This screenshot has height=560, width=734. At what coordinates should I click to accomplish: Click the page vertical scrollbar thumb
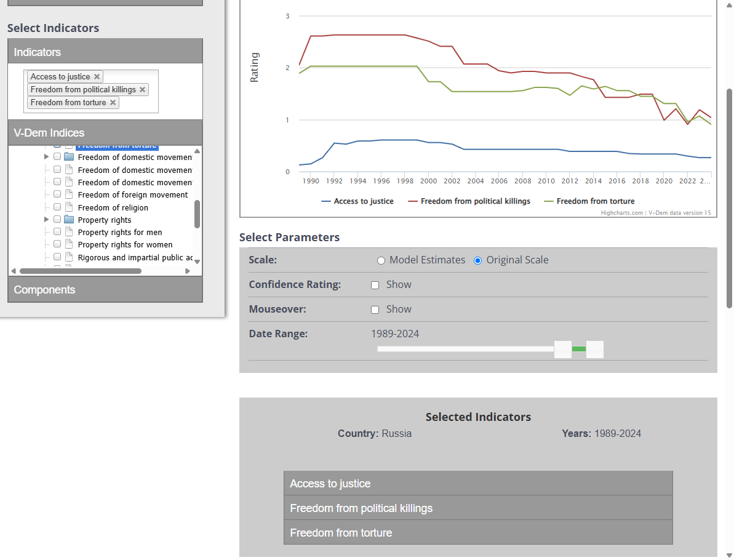point(729,199)
